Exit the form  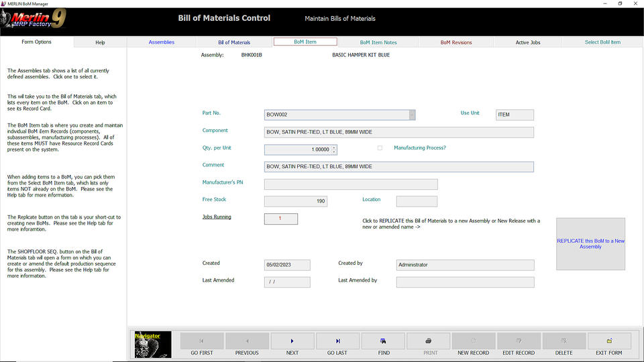(609, 341)
